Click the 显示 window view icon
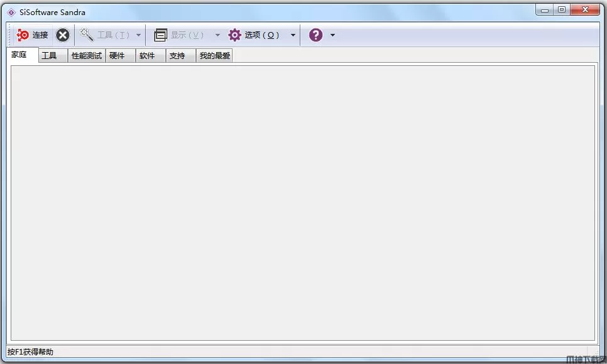Screen dimensions: 607x364 [x=160, y=35]
